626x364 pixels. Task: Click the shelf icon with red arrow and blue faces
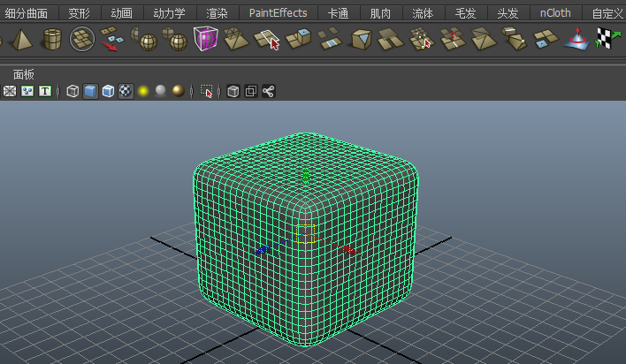coord(112,39)
